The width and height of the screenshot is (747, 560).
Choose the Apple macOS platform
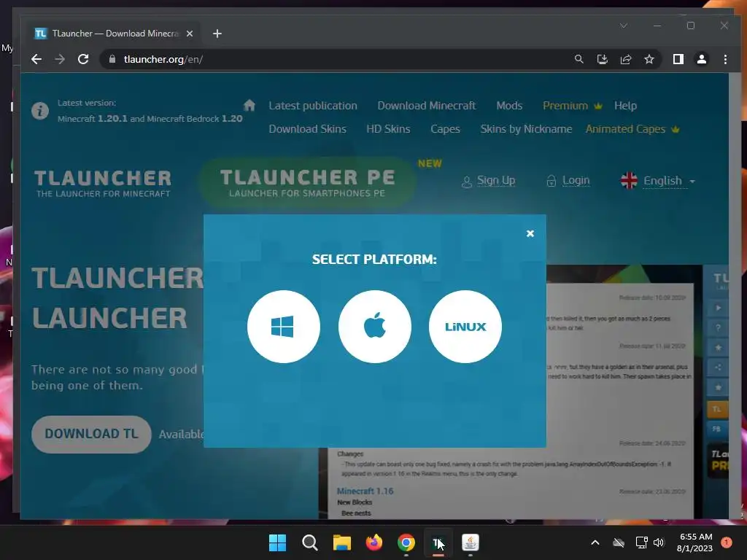coord(374,327)
